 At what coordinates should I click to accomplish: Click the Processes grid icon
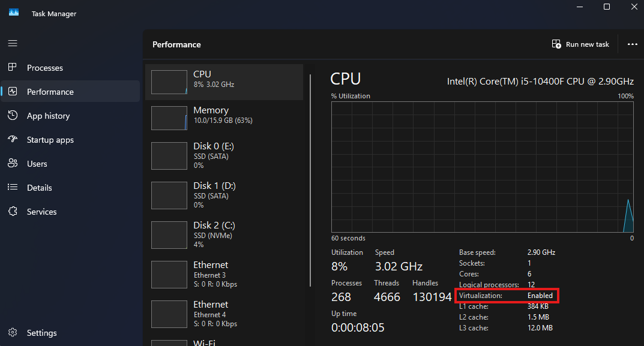[x=13, y=68]
